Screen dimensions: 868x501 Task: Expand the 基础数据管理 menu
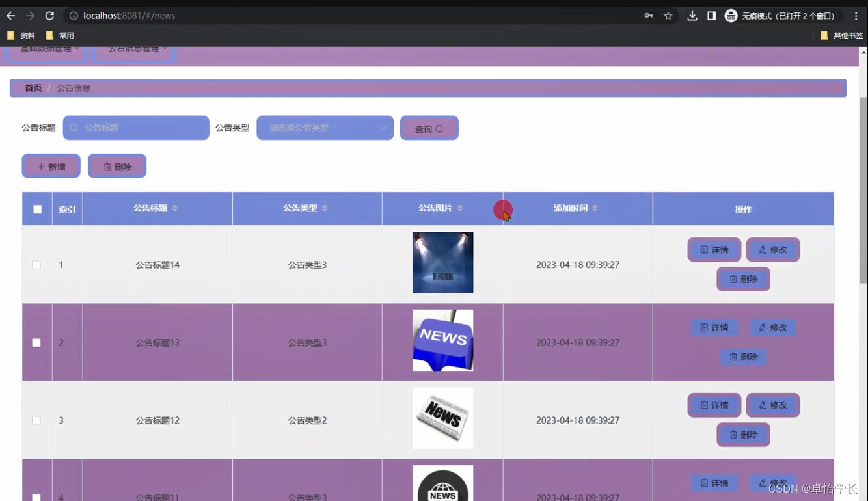47,53
